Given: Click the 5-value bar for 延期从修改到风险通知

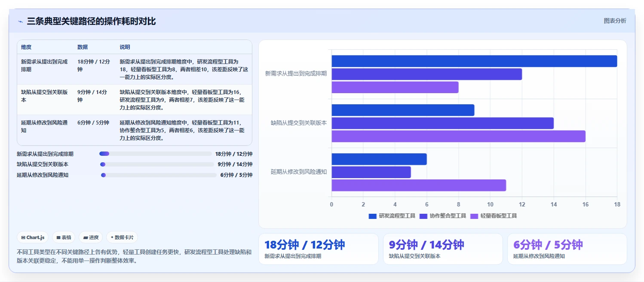Looking at the screenshot, I should (371, 172).
